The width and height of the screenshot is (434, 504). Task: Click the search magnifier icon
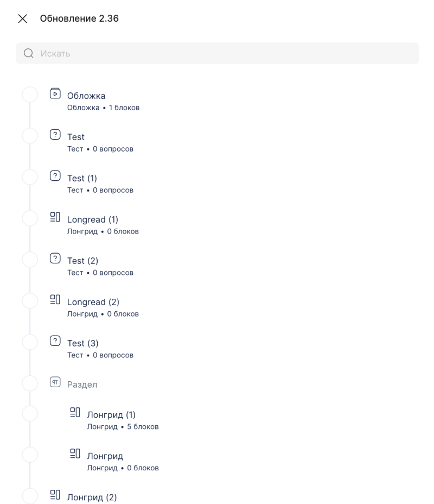(x=29, y=53)
